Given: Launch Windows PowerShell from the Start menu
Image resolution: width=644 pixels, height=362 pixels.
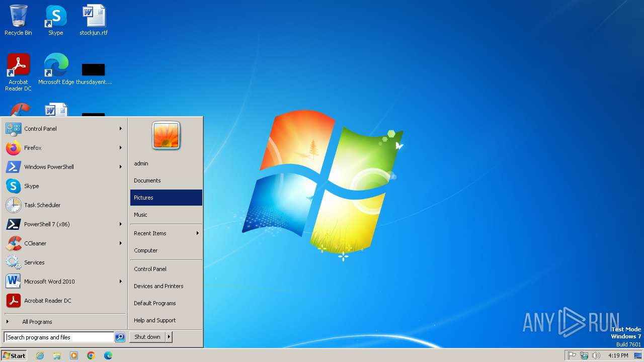Looking at the screenshot, I should [64, 167].
